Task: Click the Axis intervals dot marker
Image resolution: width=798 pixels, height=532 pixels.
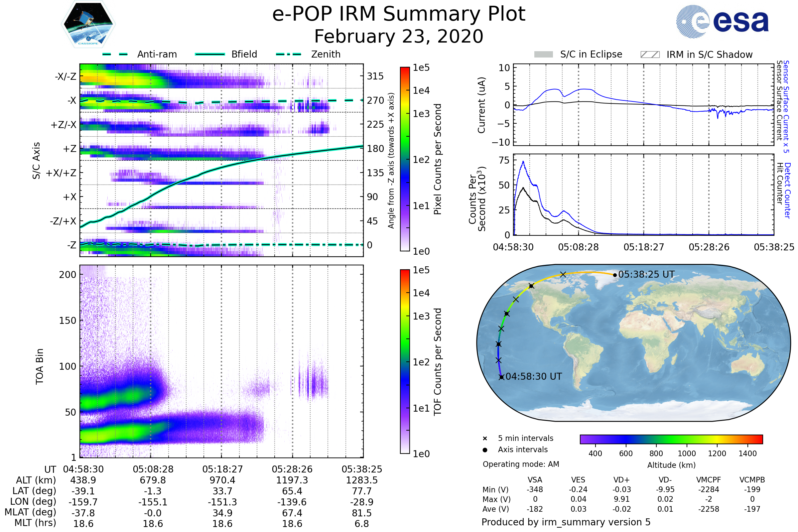Action: 485,450
